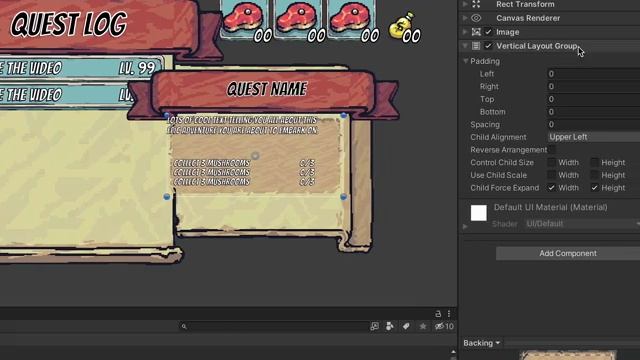Viewport: 640px width, 360px height.
Task: Click the Backing preview thumbnail
Action: point(568,355)
